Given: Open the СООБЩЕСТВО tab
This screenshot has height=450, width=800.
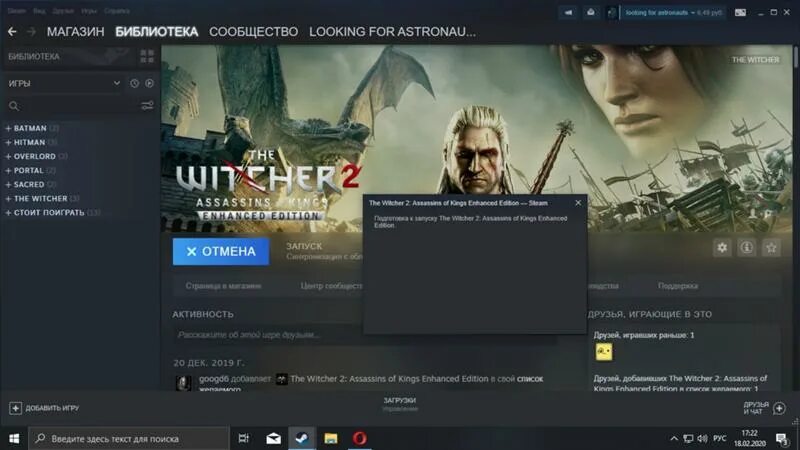Looking at the screenshot, I should pyautogui.click(x=253, y=32).
